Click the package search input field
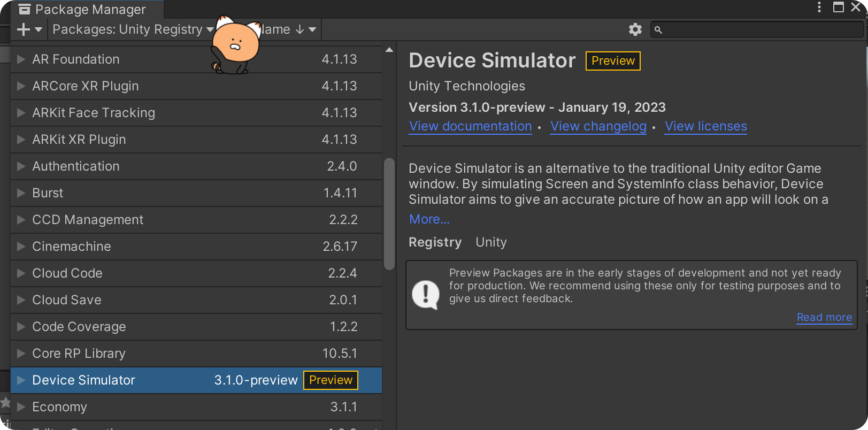This screenshot has width=868, height=430. [757, 30]
